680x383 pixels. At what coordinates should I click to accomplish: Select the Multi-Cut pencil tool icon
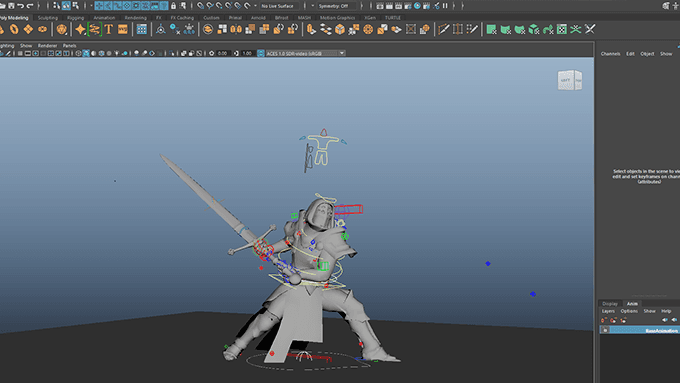(444, 29)
